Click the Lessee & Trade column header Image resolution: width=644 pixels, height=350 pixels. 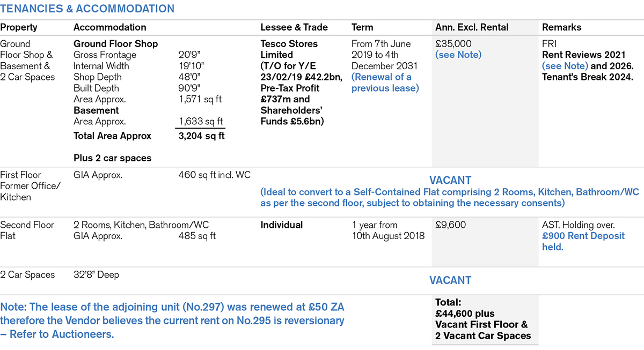tap(294, 27)
